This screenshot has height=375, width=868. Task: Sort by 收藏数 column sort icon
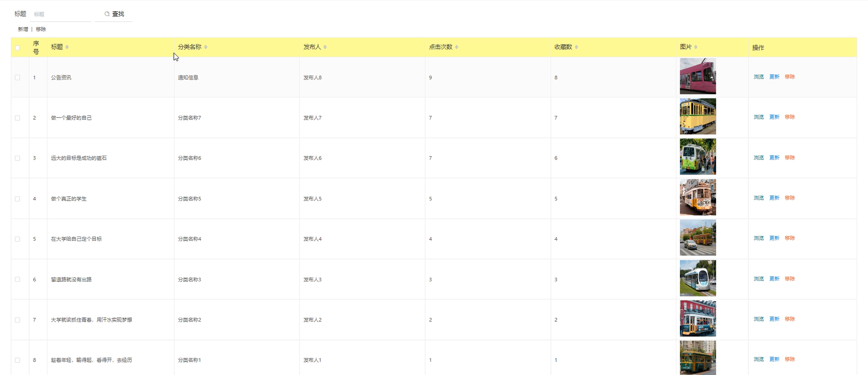[x=576, y=47]
